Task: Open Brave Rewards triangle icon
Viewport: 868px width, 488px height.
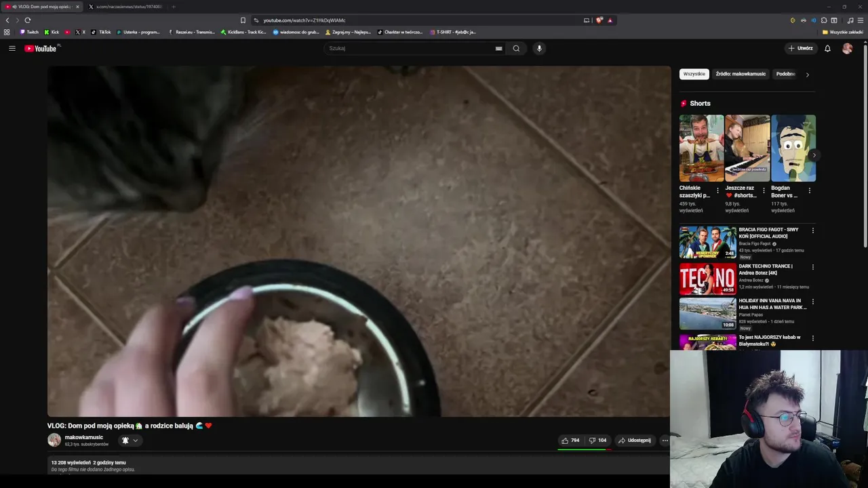Action: click(610, 20)
